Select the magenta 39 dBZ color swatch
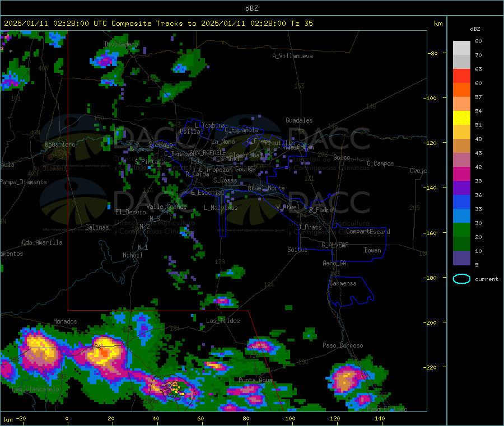Image resolution: width=504 pixels, height=426 pixels. pyautogui.click(x=461, y=174)
